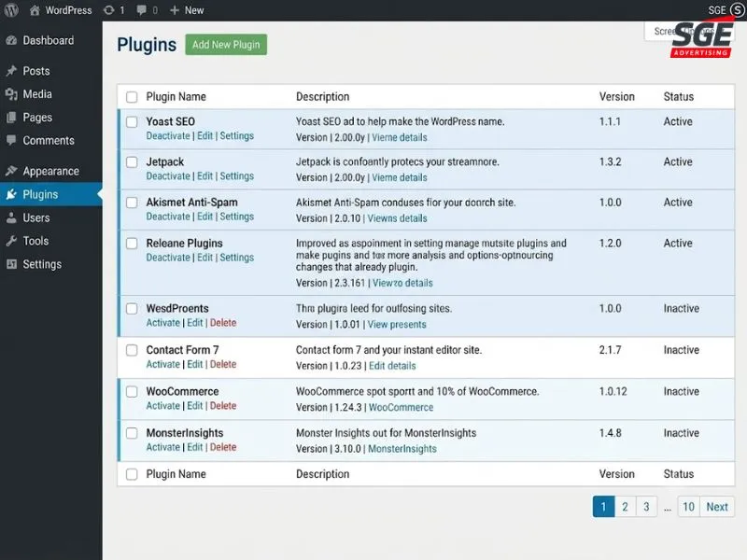Image resolution: width=747 pixels, height=560 pixels.
Task: Click the Add New Plugin button
Action: pos(226,44)
